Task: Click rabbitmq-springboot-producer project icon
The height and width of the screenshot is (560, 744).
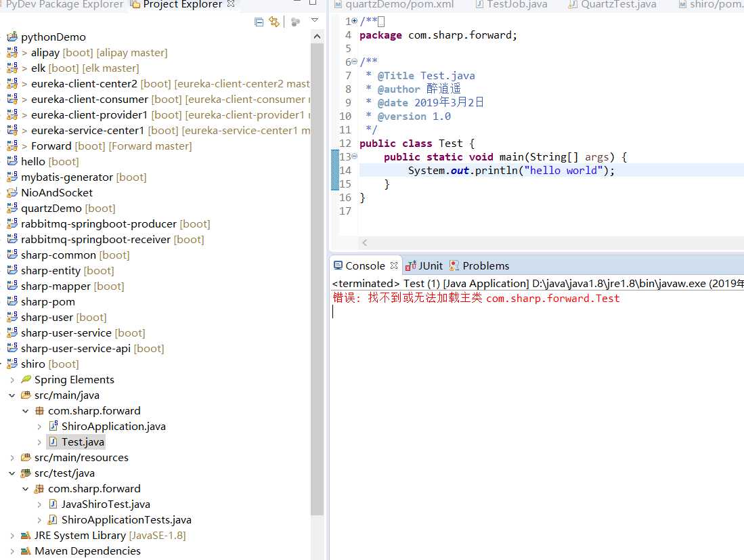Action: (12, 223)
